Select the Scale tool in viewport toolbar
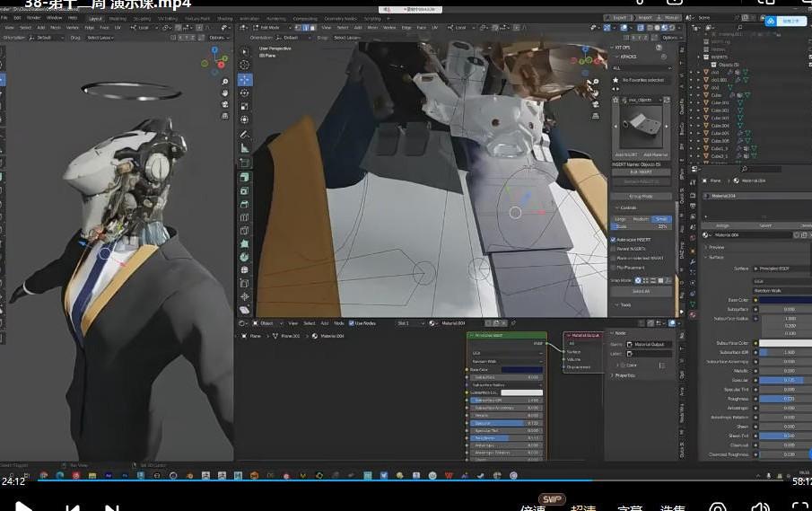812x511 pixels. pyautogui.click(x=244, y=106)
